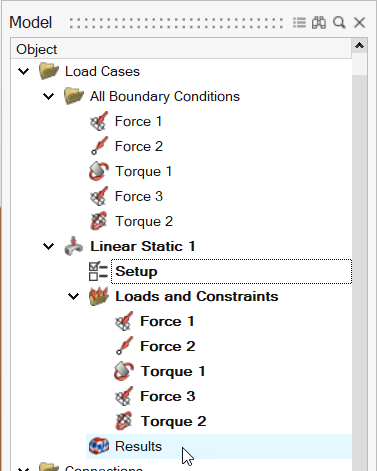The width and height of the screenshot is (377, 471).
Task: Select bold Force 3 under Loads and Constraints
Action: [168, 396]
